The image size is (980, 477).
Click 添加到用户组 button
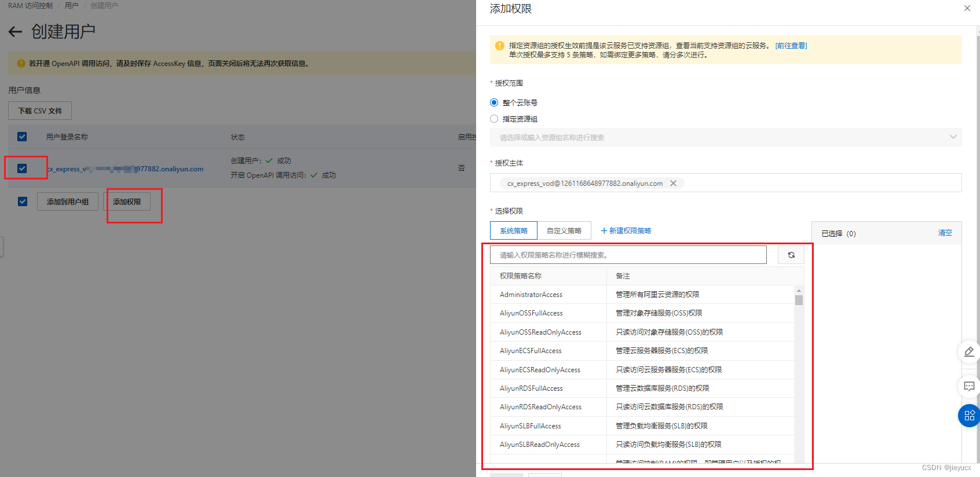click(68, 201)
